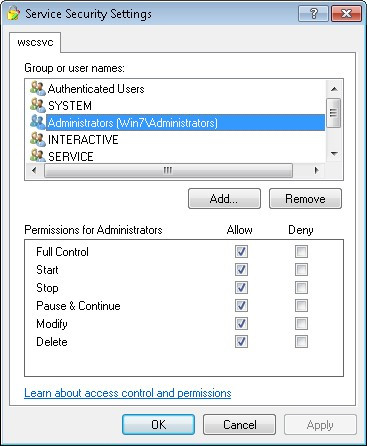
Task: Select the wscsvc tab
Action: pos(35,42)
